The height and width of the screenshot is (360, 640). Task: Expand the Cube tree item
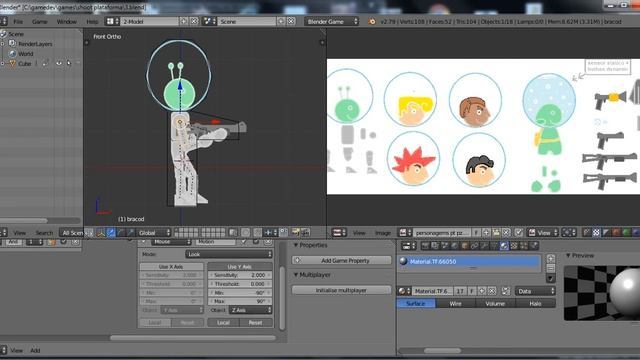coord(2,63)
